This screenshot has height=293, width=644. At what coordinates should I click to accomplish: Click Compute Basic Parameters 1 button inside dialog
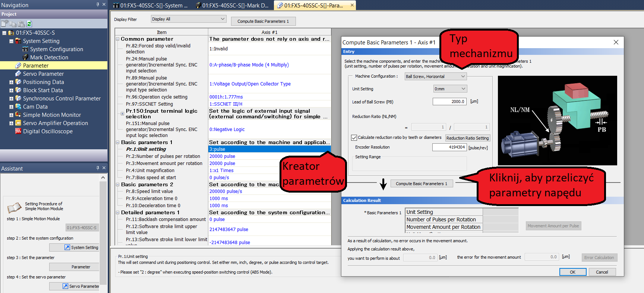pos(421,184)
